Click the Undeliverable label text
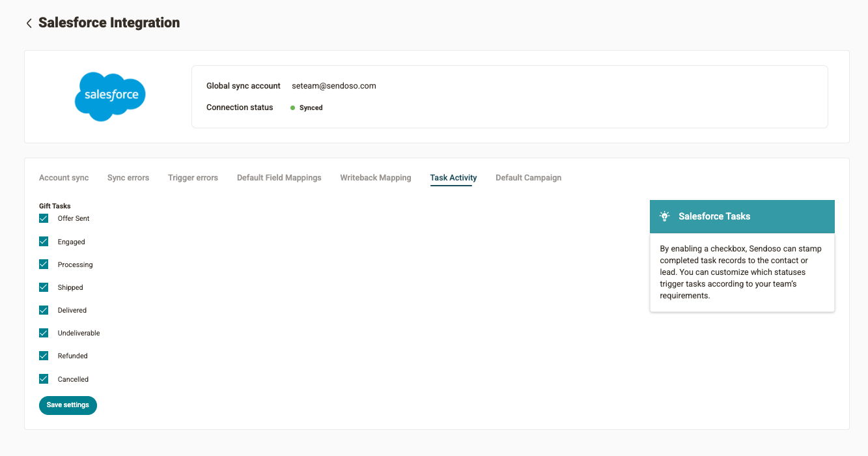This screenshot has height=456, width=868. [x=79, y=333]
